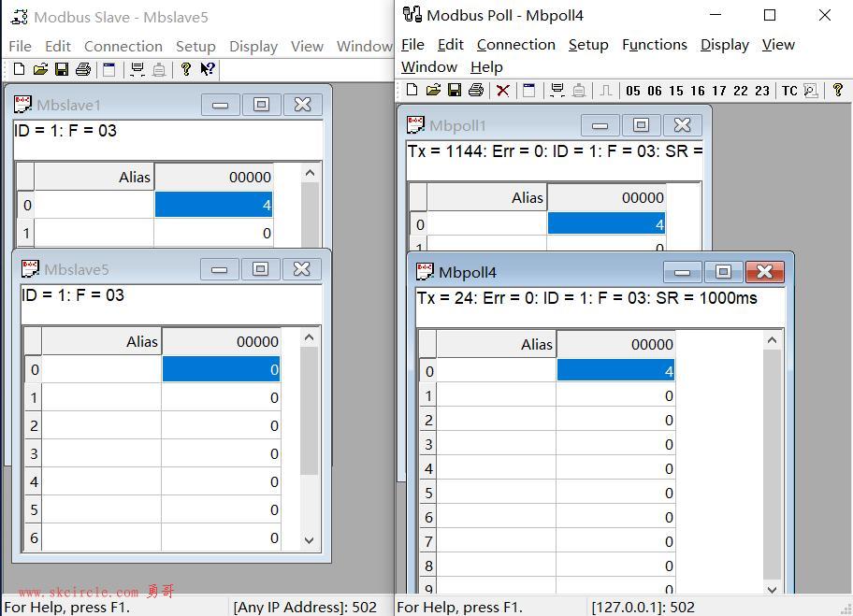Open communication traffic magnifier icon in Modbus Poll
This screenshot has width=853, height=616.
coord(811,91)
